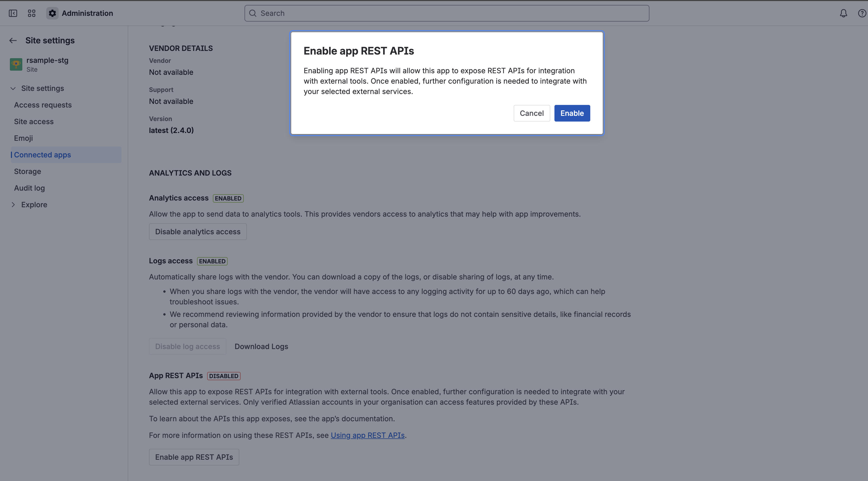The height and width of the screenshot is (481, 868).
Task: Cancel the Enable app REST APIs dialog
Action: point(531,113)
